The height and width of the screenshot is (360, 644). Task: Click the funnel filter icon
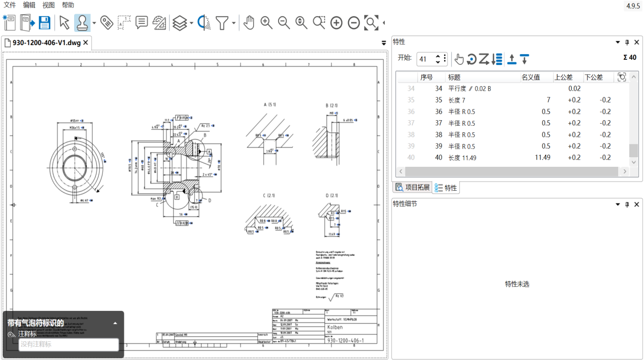[222, 23]
